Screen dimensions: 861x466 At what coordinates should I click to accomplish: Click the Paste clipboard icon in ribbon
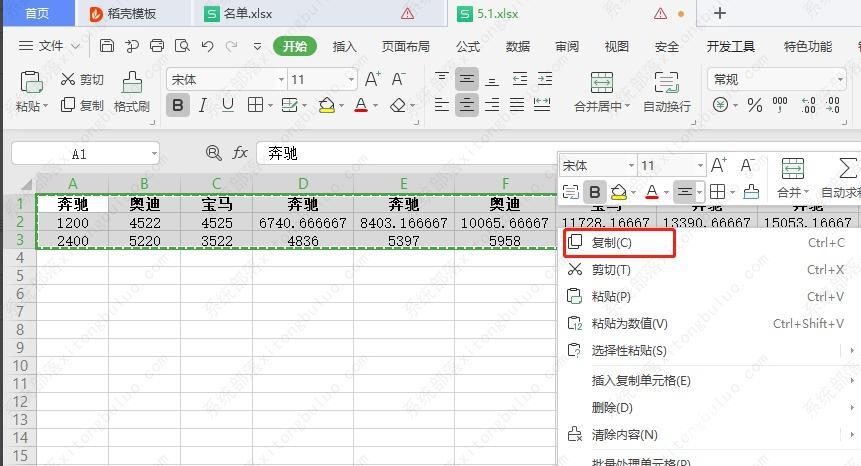coord(31,82)
